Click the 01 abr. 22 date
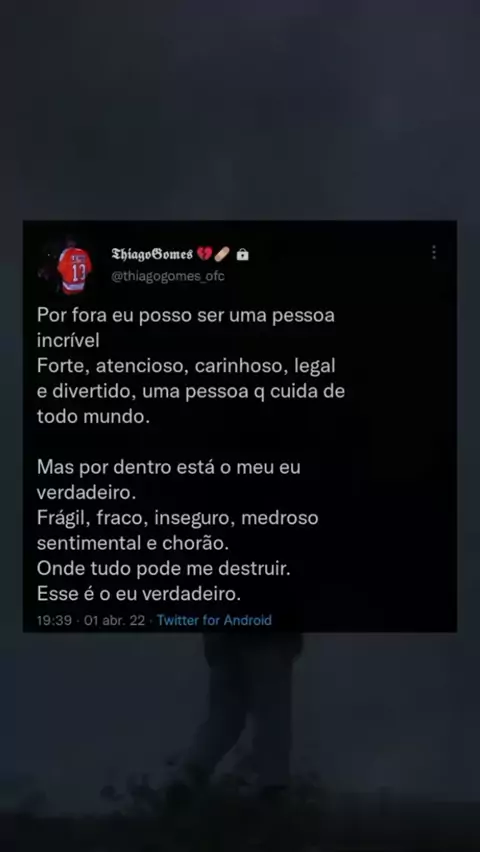The image size is (480, 852). point(114,621)
